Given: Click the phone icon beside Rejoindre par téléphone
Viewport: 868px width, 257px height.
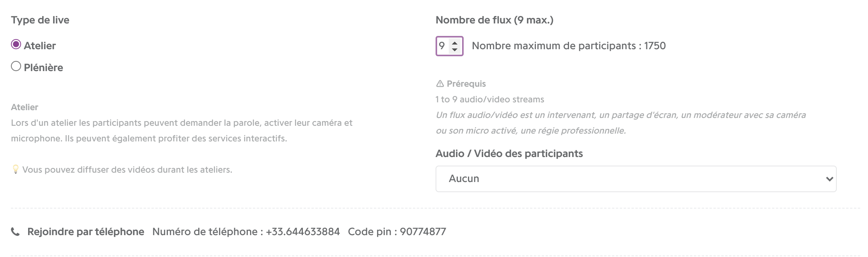Looking at the screenshot, I should [15, 232].
